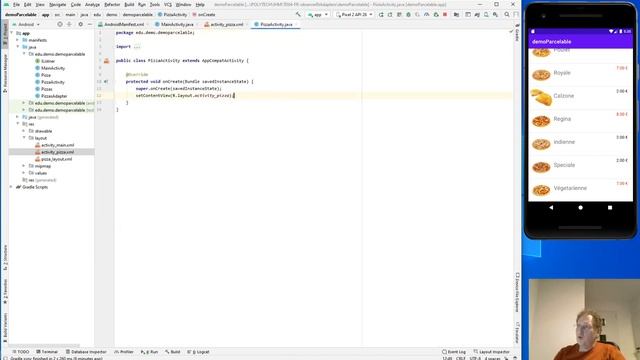
Task: Click the red Stop icon in toolbar
Action: [x=445, y=15]
